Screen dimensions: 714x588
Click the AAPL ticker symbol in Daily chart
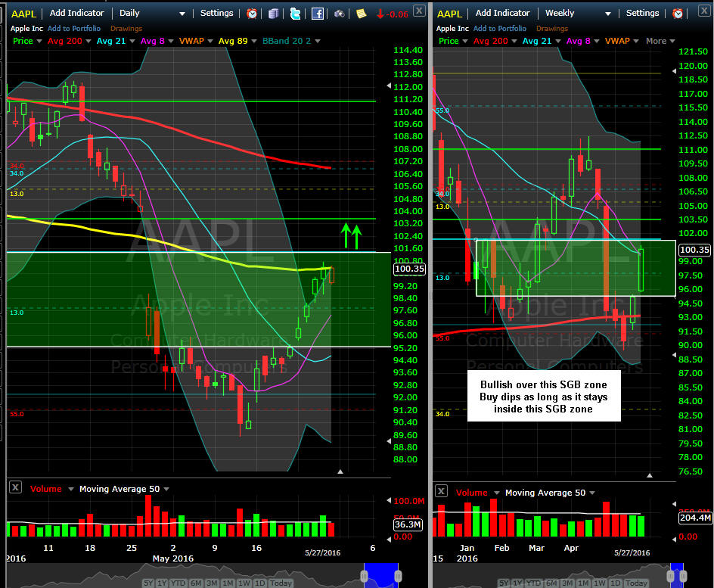click(x=23, y=14)
